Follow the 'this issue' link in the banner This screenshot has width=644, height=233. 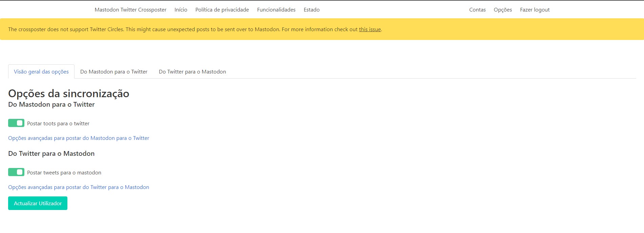(x=370, y=29)
